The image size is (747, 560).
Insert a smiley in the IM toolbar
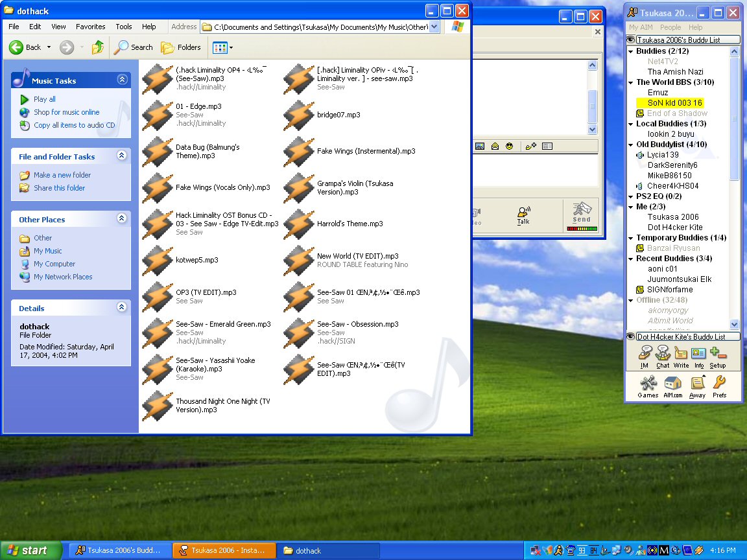510,146
